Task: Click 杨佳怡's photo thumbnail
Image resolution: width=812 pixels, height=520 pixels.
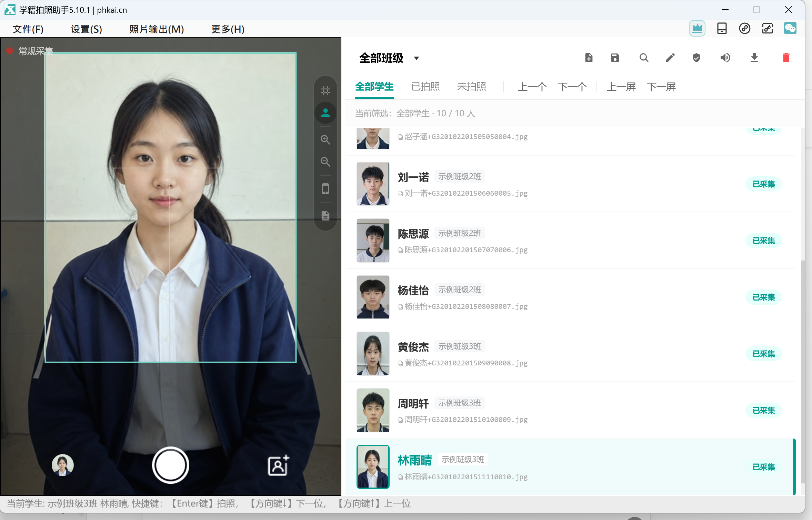Action: [373, 297]
